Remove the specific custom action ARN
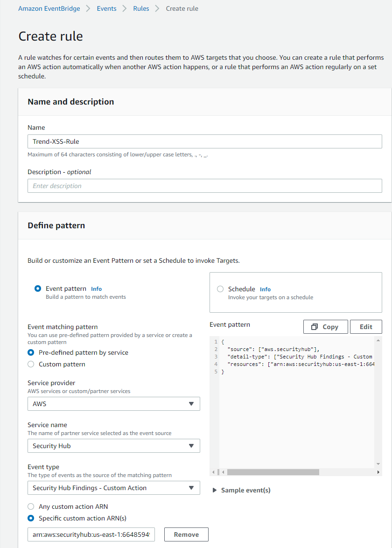The width and height of the screenshot is (392, 548). 186,535
